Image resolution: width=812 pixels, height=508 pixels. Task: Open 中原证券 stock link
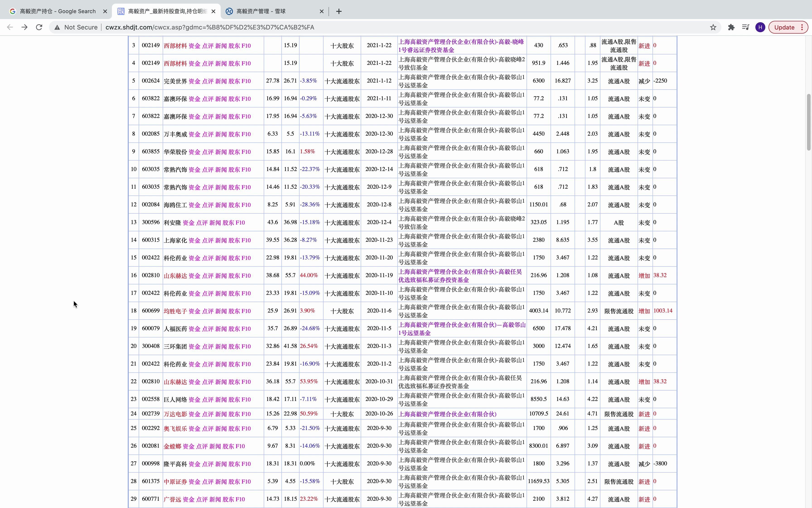click(x=175, y=482)
